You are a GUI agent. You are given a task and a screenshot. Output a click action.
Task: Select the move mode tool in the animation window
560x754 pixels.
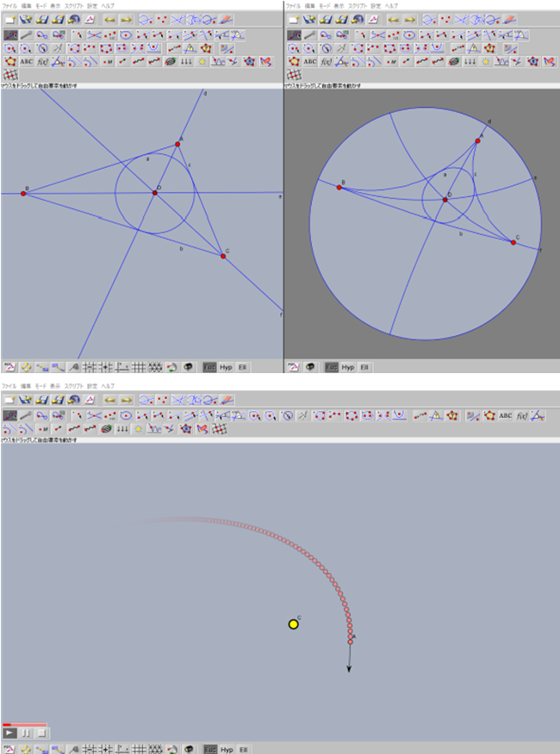coord(10,415)
